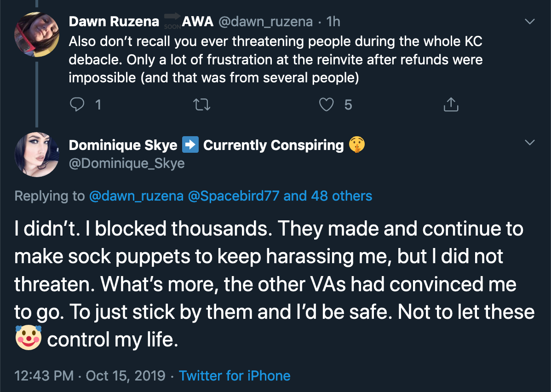
Task: Expand options chevron on Dominique Skye's tweet
Action: point(529,142)
